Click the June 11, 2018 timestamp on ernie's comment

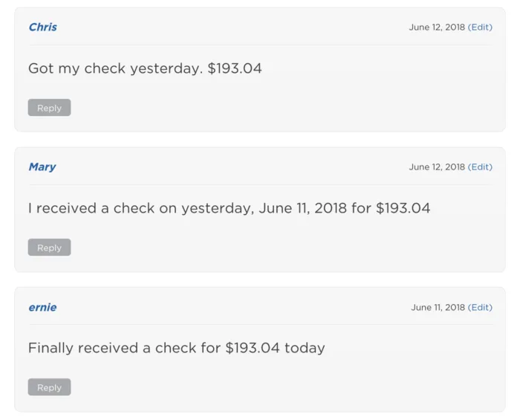coord(438,307)
